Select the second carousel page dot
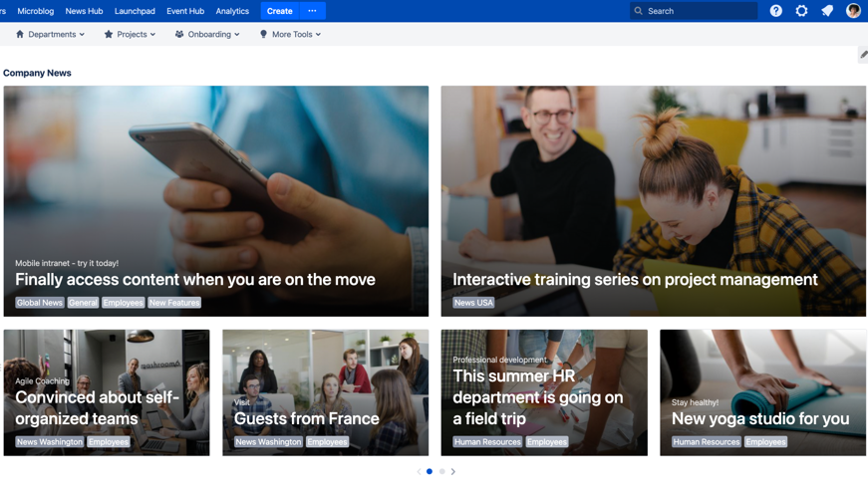This screenshot has width=868, height=493. click(441, 471)
